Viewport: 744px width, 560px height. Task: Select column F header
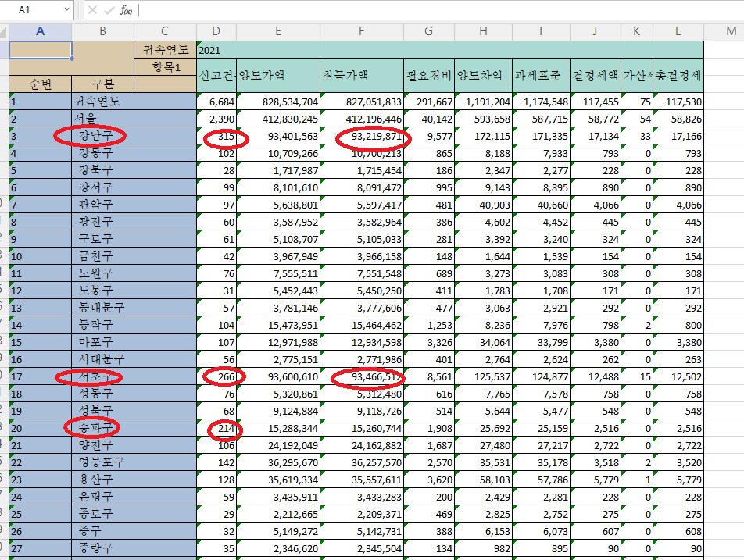361,31
